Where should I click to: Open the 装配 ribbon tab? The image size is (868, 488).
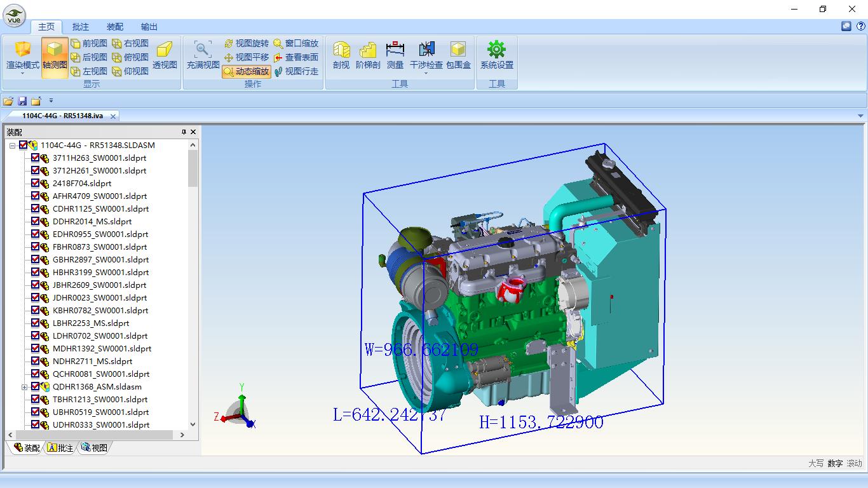(115, 27)
